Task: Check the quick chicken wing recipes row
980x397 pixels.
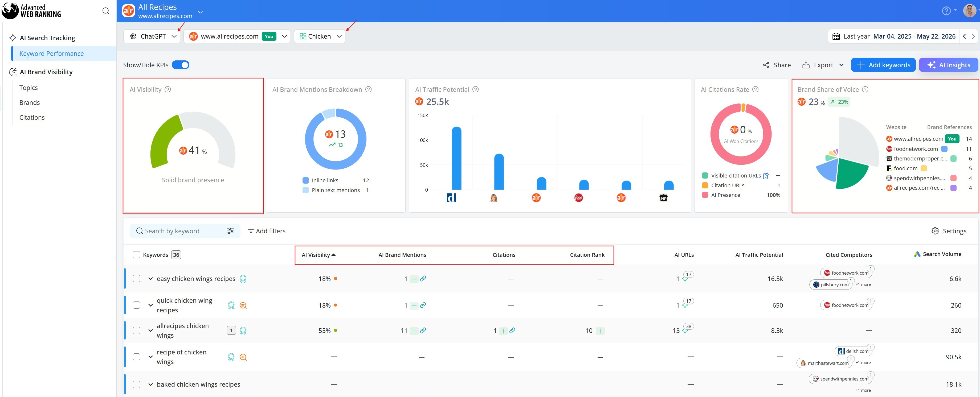Action: 136,305
